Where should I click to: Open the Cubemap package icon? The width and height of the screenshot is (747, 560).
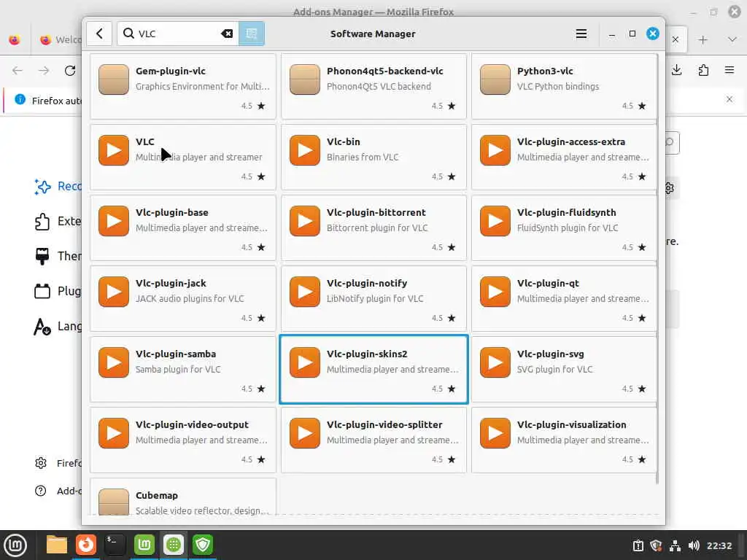click(113, 502)
